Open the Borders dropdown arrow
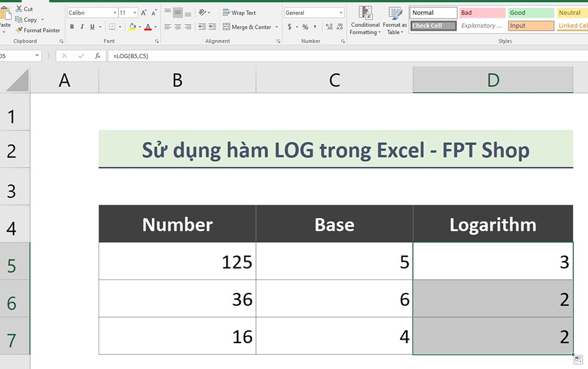Image resolution: width=588 pixels, height=369 pixels. 120,26
